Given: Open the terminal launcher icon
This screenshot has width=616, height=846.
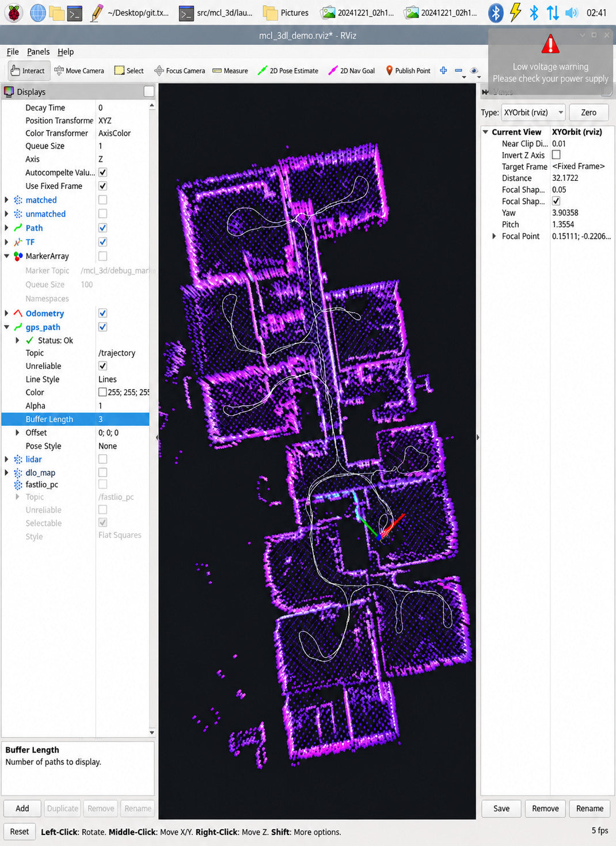Looking at the screenshot, I should pos(74,13).
